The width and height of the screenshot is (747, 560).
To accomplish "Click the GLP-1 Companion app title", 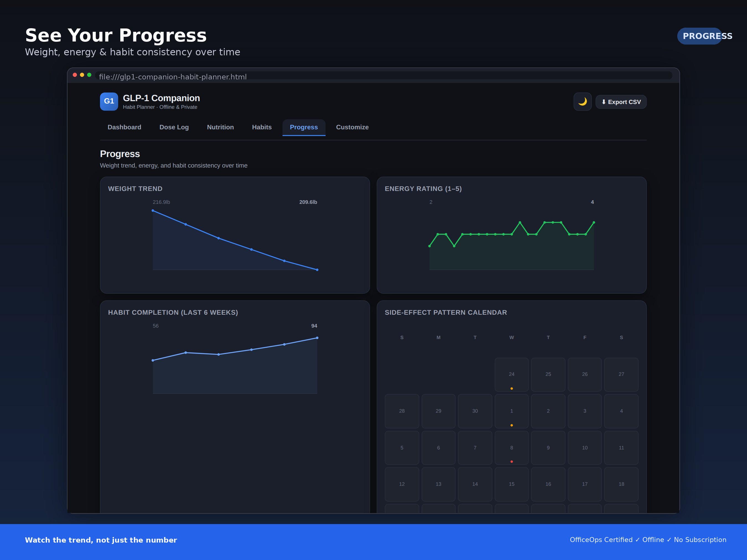I will (161, 98).
